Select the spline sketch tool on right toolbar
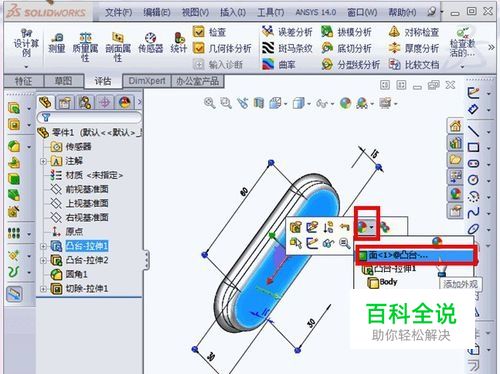Viewport: 500px width, 374px height. click(x=473, y=213)
